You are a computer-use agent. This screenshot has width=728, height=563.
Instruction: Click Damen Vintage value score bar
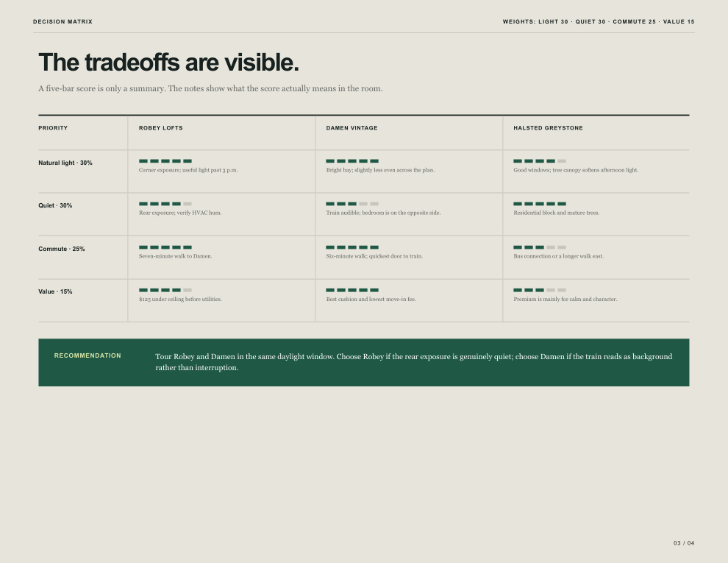[x=352, y=290]
